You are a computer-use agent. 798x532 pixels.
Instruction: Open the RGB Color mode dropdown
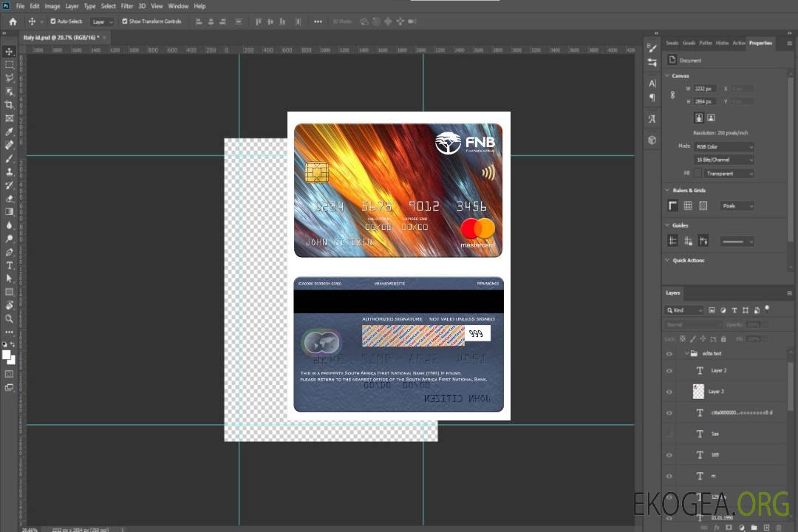click(x=724, y=147)
